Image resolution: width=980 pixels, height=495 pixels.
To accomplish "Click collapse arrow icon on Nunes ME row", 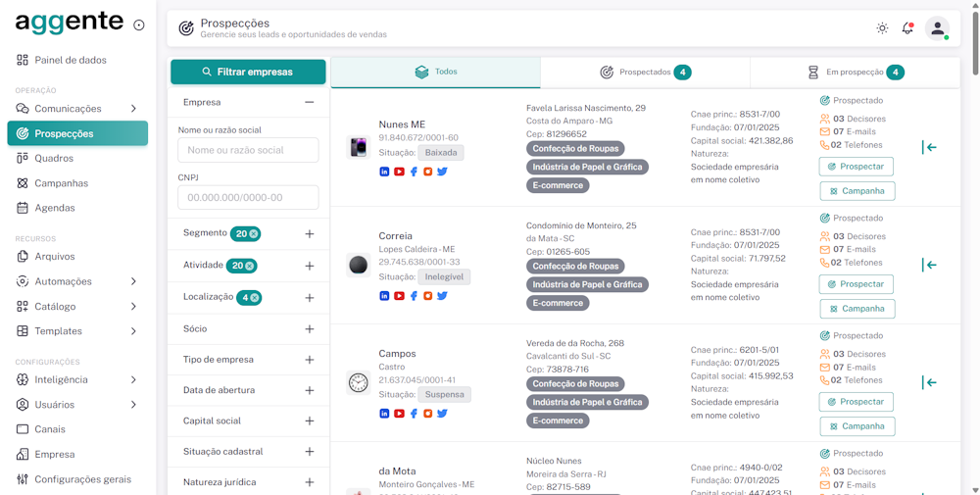I will [x=929, y=147].
